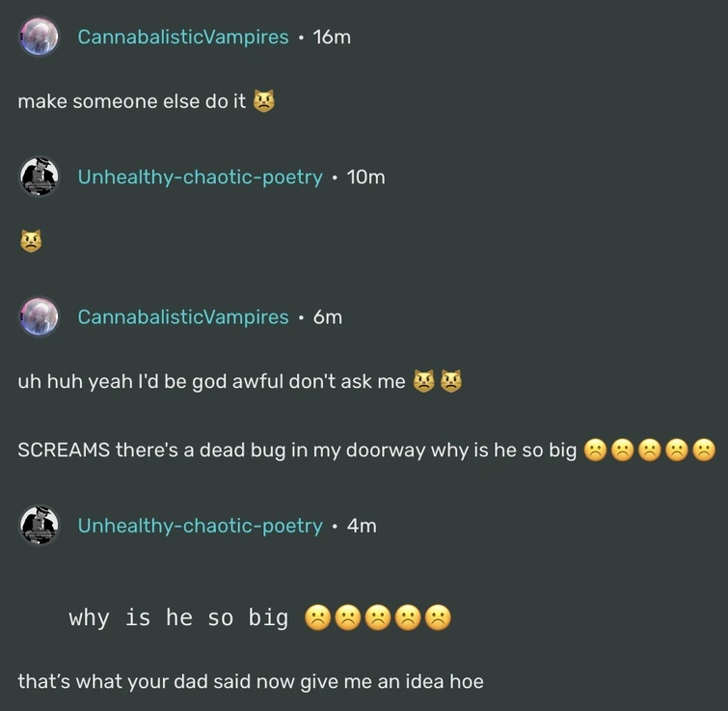This screenshot has height=711, width=728.
Task: Click the standalone pouting cat emoji reply
Action: click(x=31, y=241)
